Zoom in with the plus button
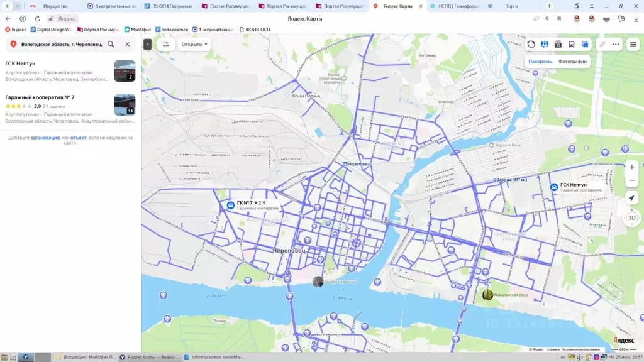 631,167
